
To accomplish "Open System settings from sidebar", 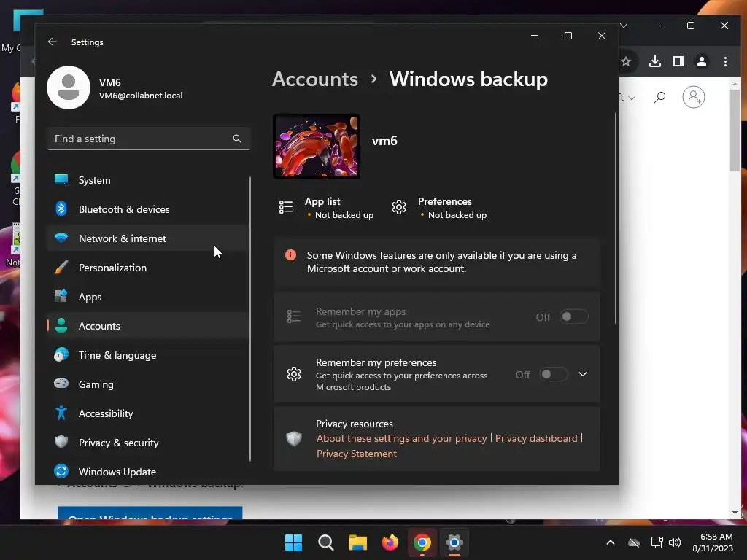I will [x=147, y=180].
